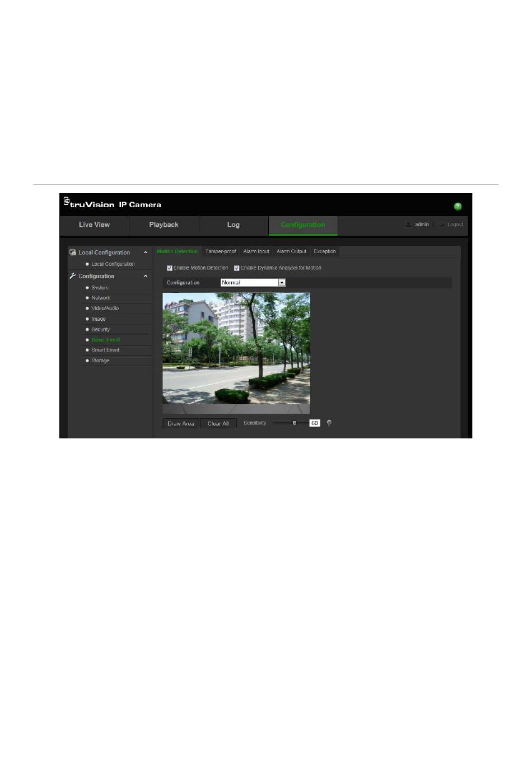Image resolution: width=532 pixels, height=776 pixels.
Task: Open Local Configuration sub-item in sidebar
Action: click(x=113, y=264)
